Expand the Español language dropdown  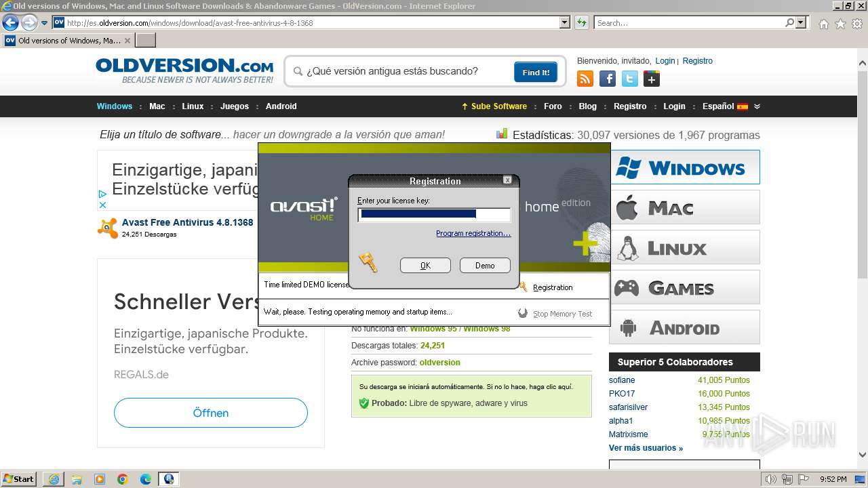point(731,106)
